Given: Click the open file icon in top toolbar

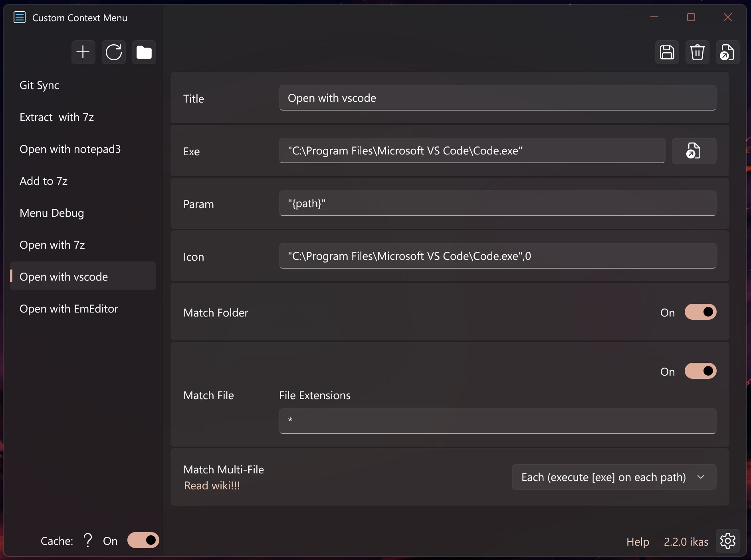Looking at the screenshot, I should pos(727,52).
